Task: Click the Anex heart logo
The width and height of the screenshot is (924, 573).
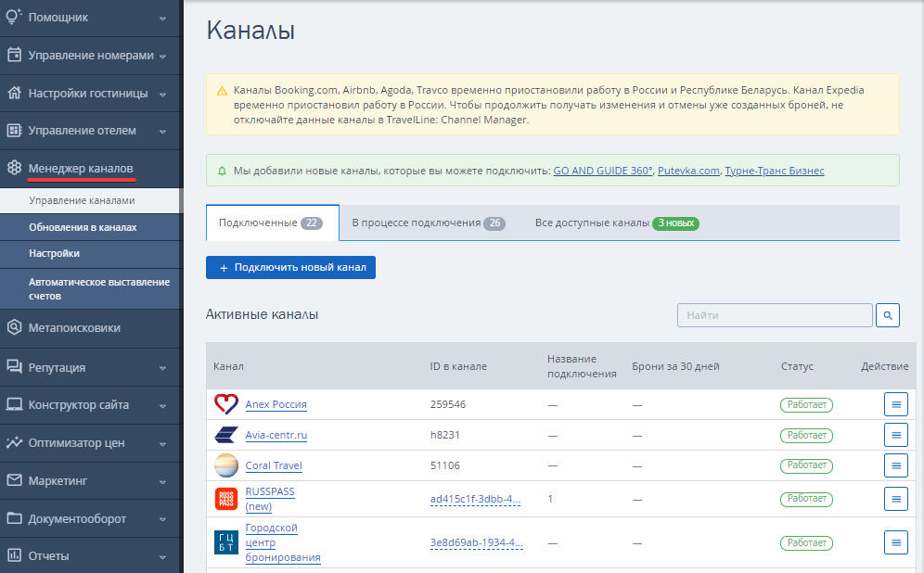Action: pyautogui.click(x=226, y=404)
